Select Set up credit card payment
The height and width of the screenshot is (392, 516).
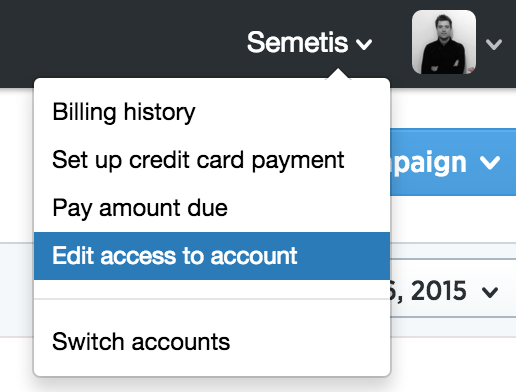[198, 160]
